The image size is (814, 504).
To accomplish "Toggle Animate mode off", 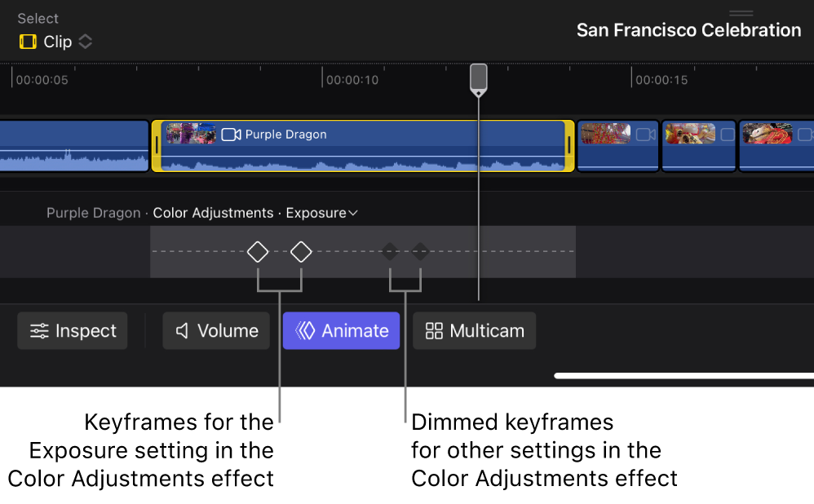I will tap(341, 330).
